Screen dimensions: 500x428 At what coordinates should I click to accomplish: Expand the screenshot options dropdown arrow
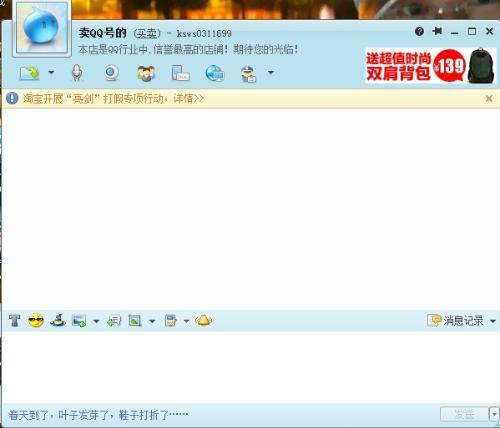coord(152,321)
